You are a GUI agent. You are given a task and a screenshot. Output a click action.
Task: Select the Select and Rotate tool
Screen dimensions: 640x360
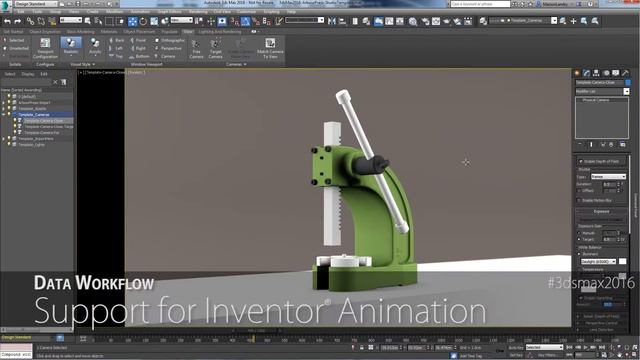pos(143,21)
